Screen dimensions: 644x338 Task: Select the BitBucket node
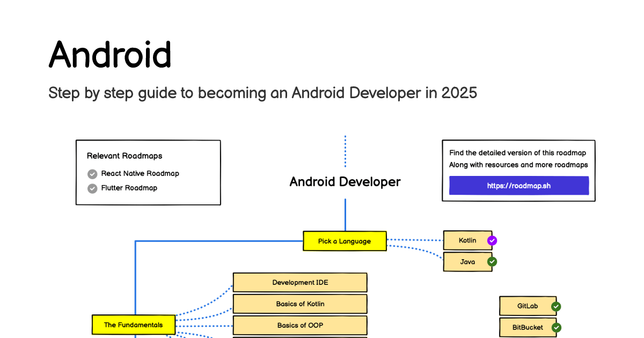click(528, 327)
